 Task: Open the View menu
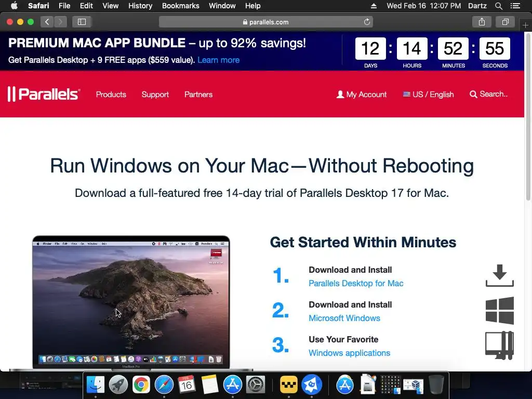click(x=110, y=6)
